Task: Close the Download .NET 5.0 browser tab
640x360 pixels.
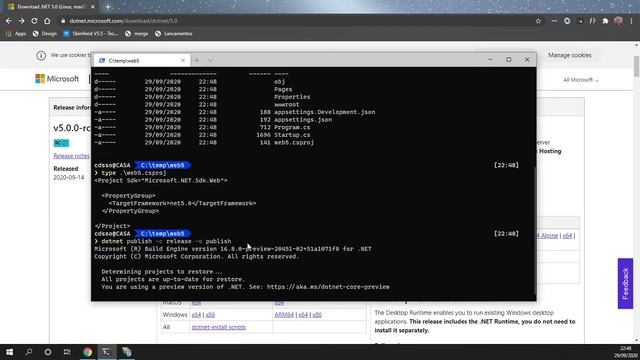Action: 93,7
